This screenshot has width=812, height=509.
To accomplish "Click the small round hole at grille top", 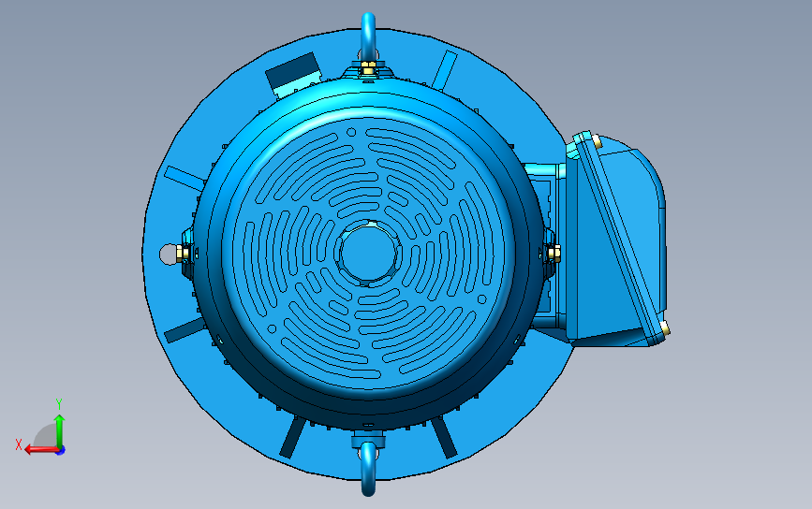I will pyautogui.click(x=351, y=133).
